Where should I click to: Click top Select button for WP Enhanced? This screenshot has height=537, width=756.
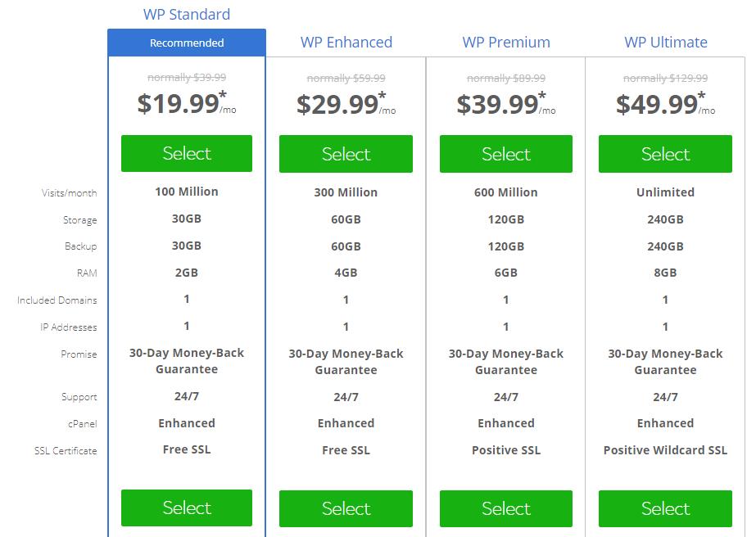click(x=346, y=154)
